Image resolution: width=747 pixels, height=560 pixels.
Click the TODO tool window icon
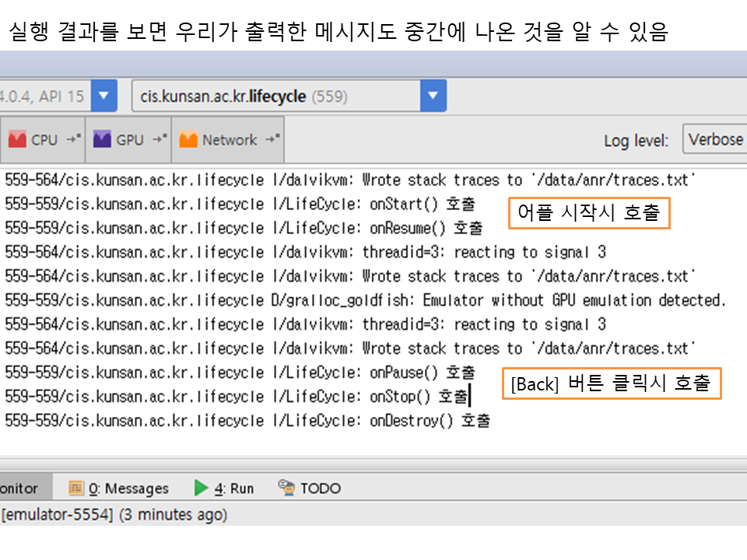[x=286, y=488]
